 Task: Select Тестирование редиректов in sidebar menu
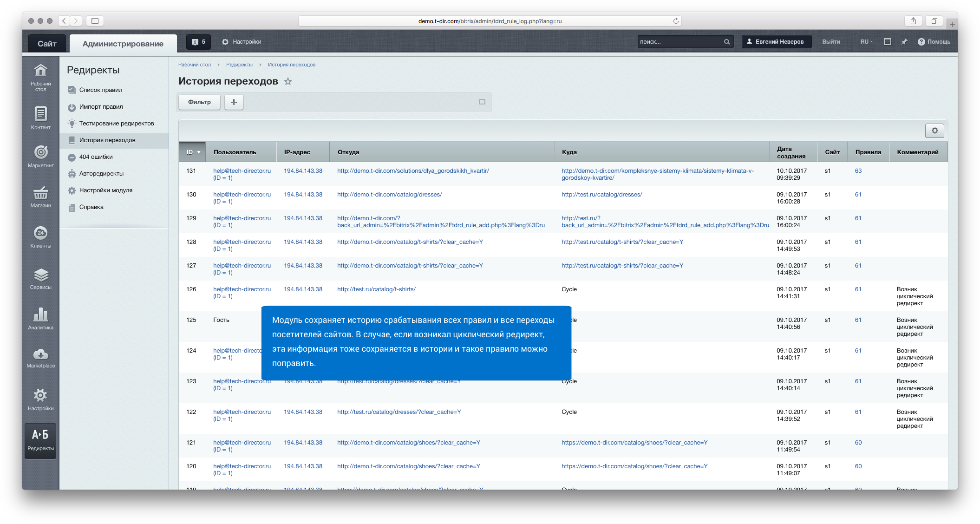click(117, 124)
